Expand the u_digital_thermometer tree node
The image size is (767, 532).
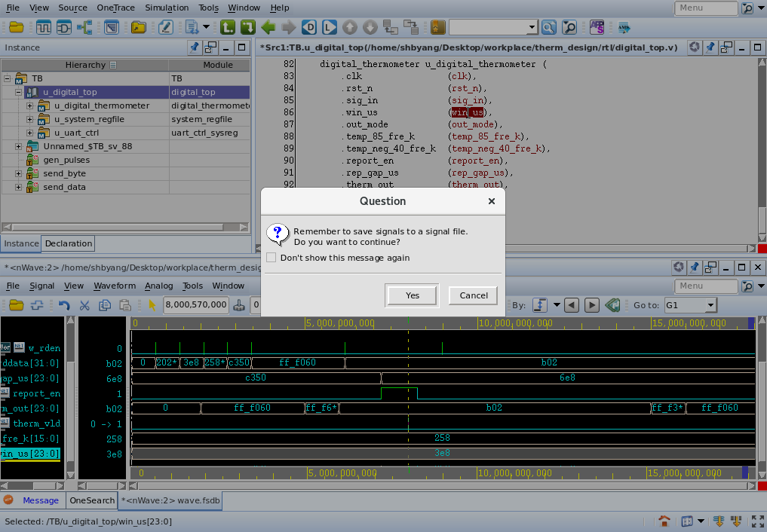pyautogui.click(x=31, y=105)
